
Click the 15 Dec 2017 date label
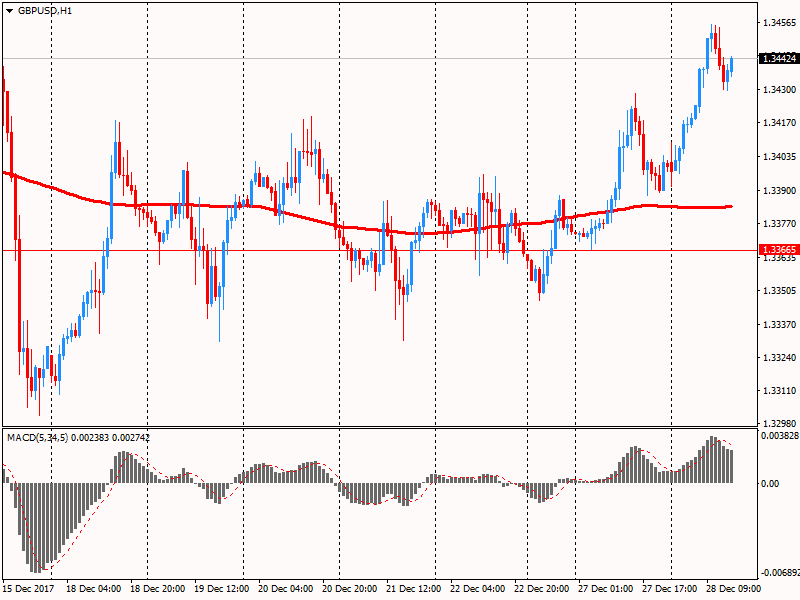point(28,590)
